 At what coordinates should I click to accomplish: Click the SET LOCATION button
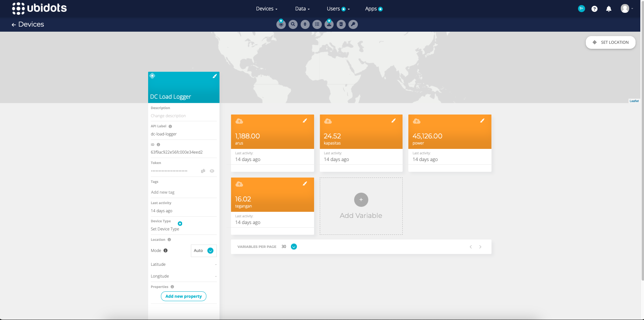point(611,42)
